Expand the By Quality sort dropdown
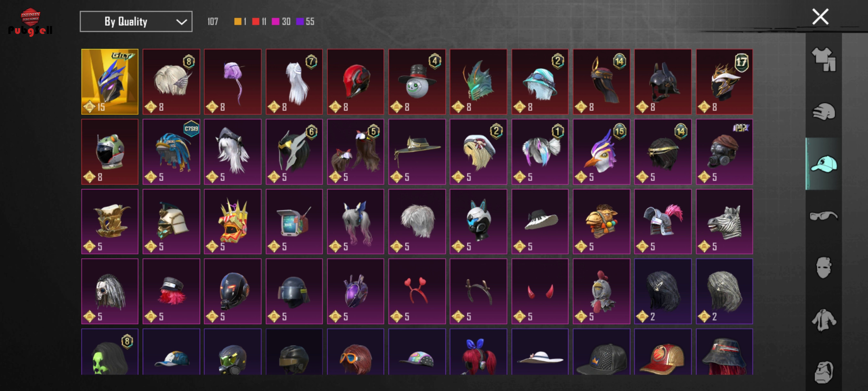Viewport: 868px width, 391px height. point(136,21)
